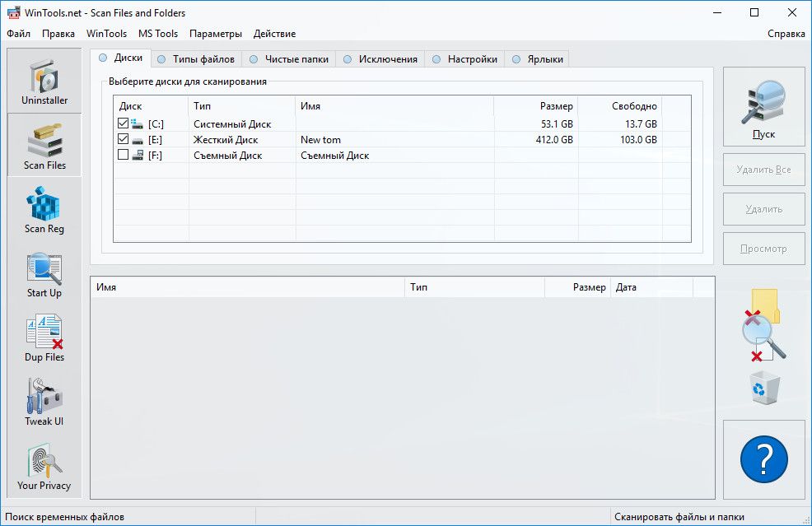Open the MS Tools menu
Viewport: 812px width, 526px height.
point(158,34)
